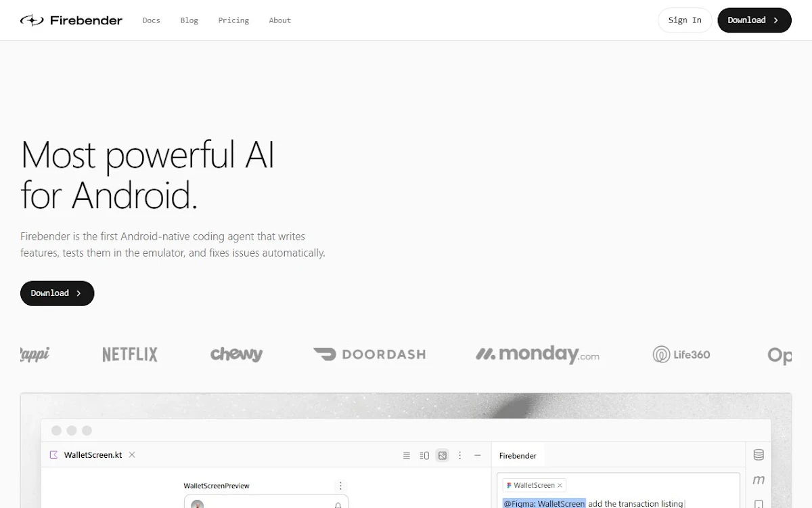Select the WalletScreen.kt editor tab
This screenshot has width=812, height=508.
pyautogui.click(x=93, y=455)
